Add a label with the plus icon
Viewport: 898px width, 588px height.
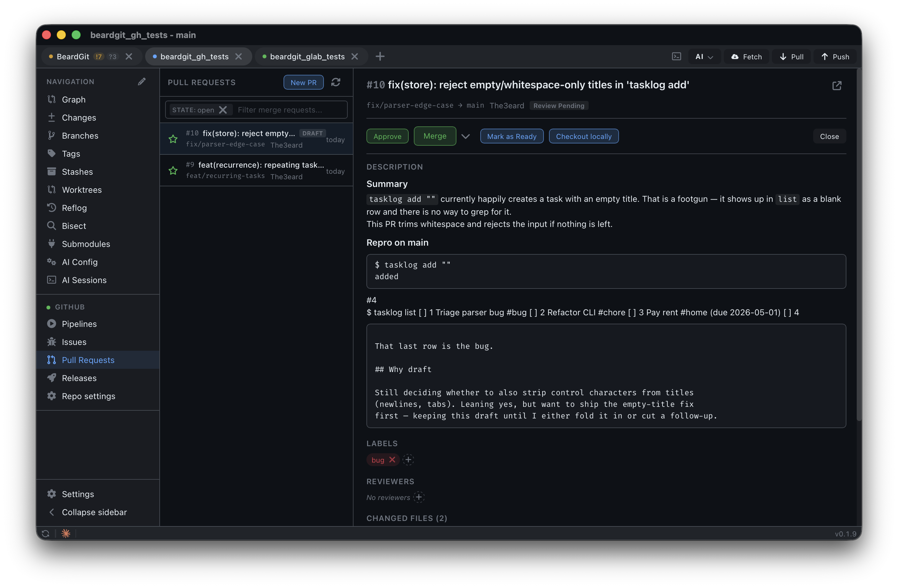click(408, 460)
